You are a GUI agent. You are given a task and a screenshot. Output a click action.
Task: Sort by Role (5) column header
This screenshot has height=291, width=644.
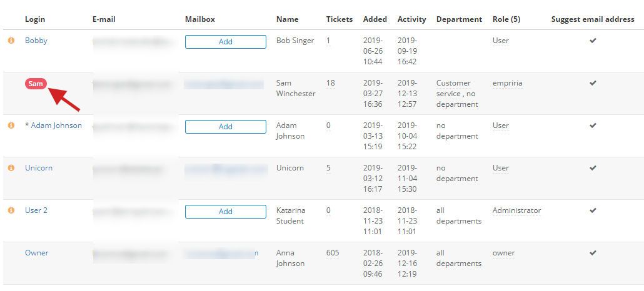point(506,19)
